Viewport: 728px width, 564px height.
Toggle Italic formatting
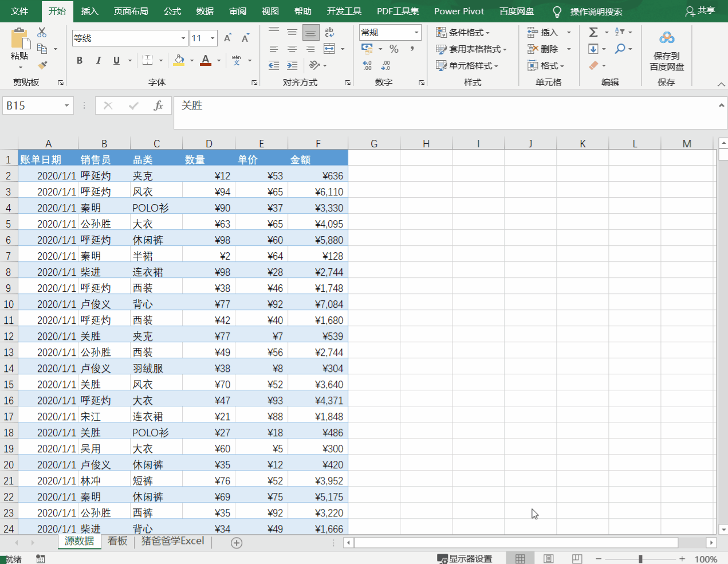99,60
